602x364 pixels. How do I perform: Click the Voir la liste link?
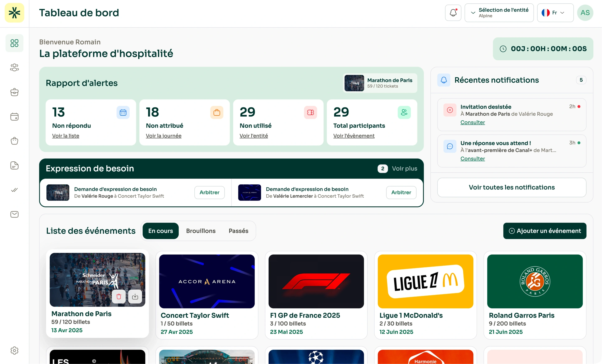pyautogui.click(x=66, y=136)
